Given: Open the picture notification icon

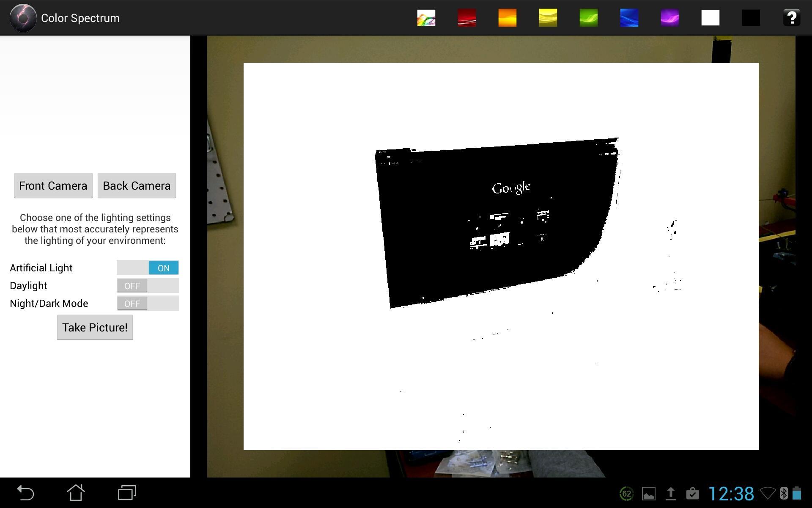Looking at the screenshot, I should (x=648, y=494).
